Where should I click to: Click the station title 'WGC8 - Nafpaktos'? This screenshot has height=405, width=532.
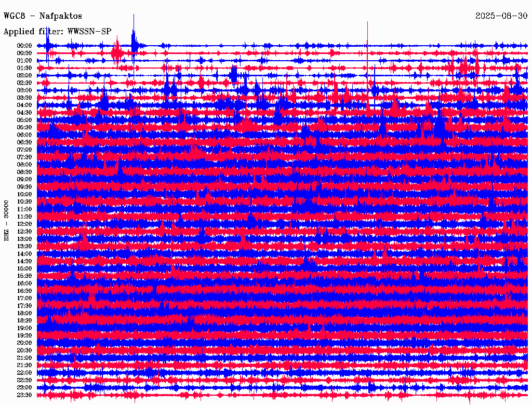pos(43,16)
